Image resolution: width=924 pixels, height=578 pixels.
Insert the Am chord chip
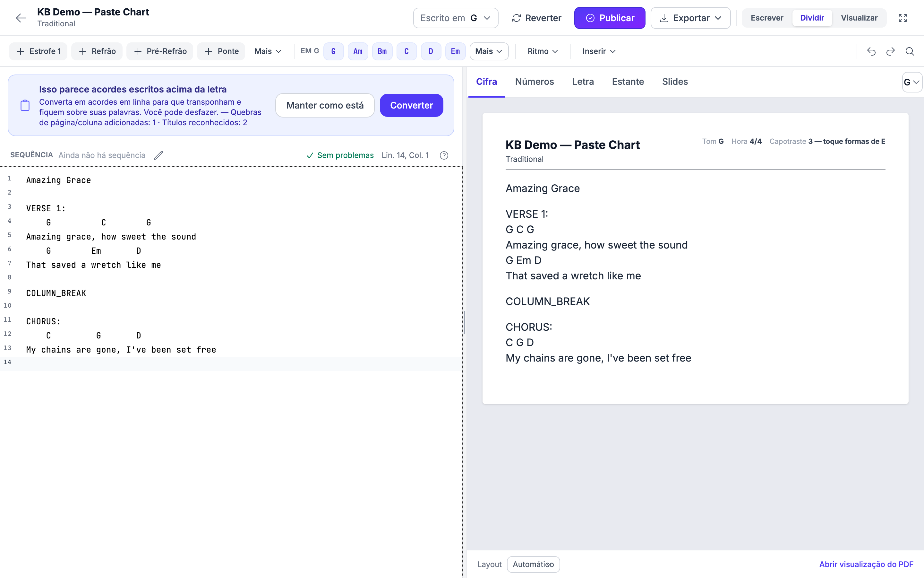358,51
